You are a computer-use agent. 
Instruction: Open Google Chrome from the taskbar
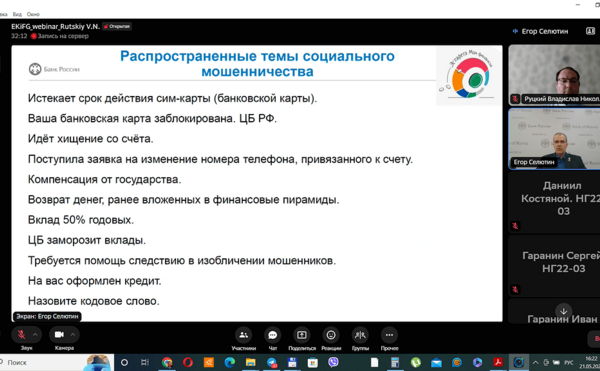pos(167,362)
